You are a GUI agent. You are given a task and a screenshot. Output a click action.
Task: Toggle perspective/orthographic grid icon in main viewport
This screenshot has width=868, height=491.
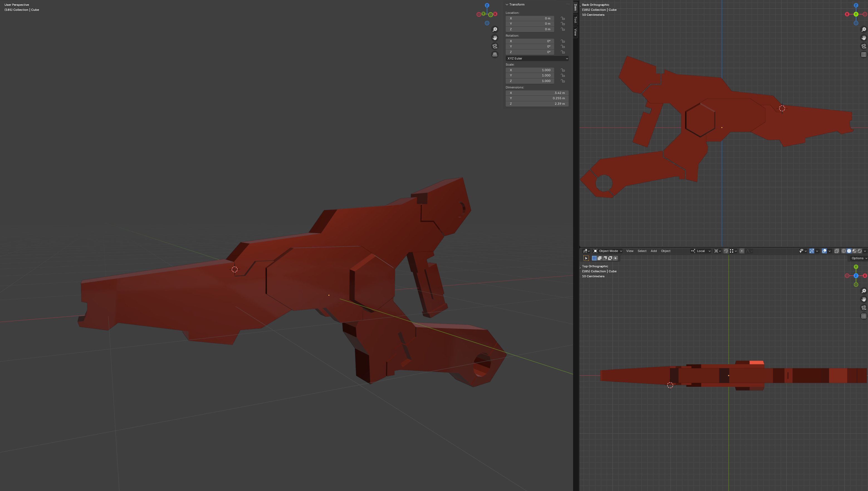tap(495, 55)
